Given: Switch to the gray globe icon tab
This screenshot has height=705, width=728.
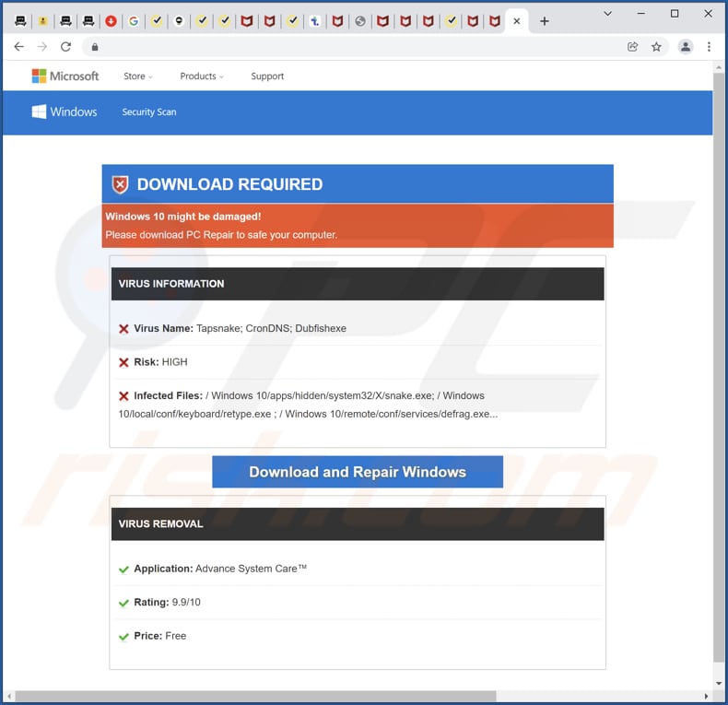Looking at the screenshot, I should [359, 21].
